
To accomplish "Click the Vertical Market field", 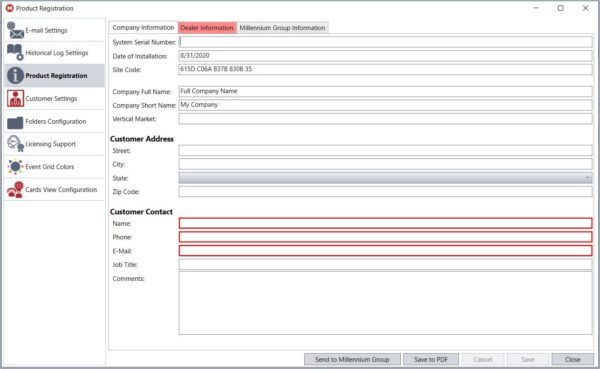I will pos(385,119).
